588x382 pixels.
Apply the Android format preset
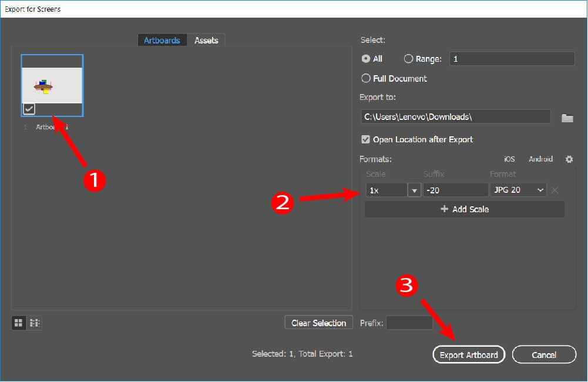coord(540,159)
